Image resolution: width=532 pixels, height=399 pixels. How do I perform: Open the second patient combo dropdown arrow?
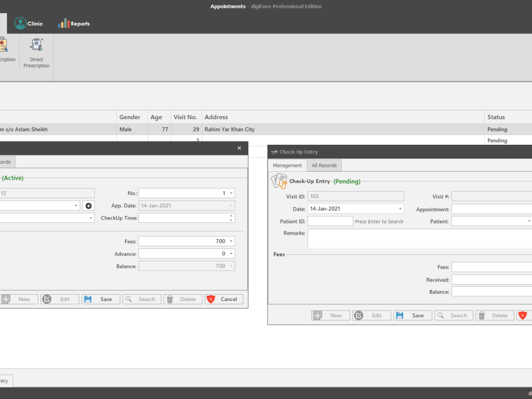pos(90,218)
